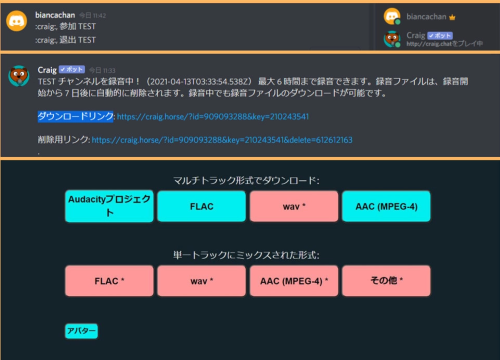Click the 単一トラックにミックスされた形式 heading
The width and height of the screenshot is (500, 360).
pos(246,255)
